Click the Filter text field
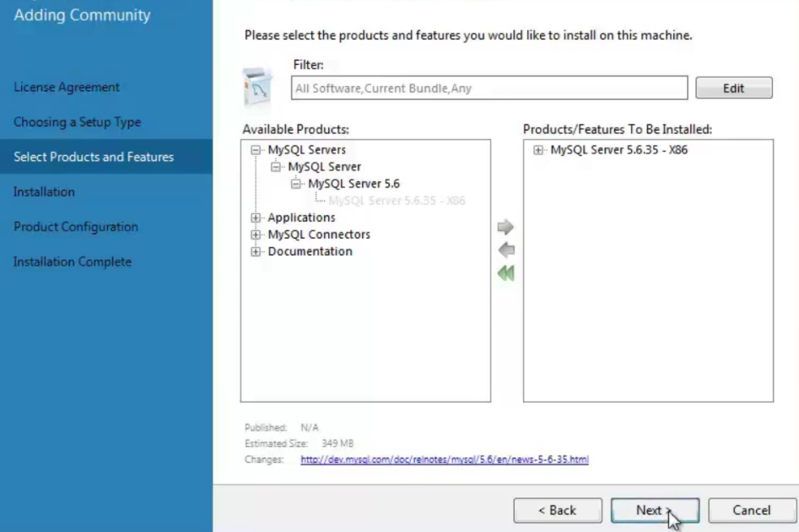The height and width of the screenshot is (532, 799). (x=489, y=88)
